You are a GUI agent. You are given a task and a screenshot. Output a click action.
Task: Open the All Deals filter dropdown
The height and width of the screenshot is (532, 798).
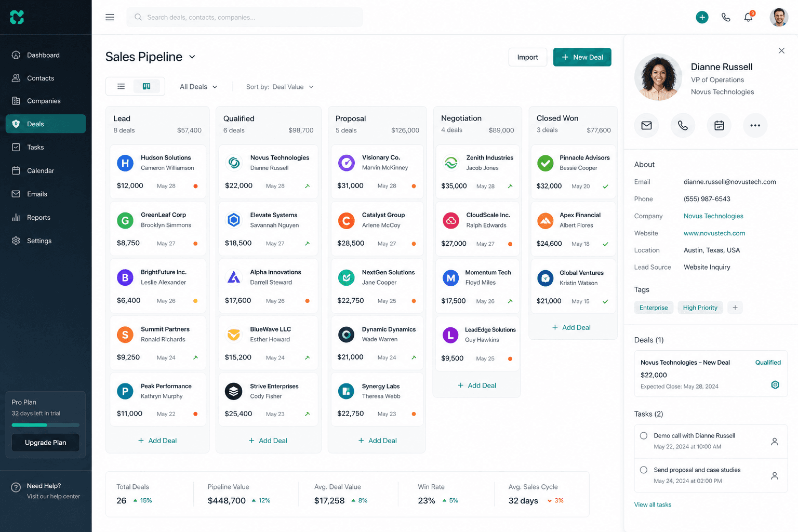coord(198,87)
